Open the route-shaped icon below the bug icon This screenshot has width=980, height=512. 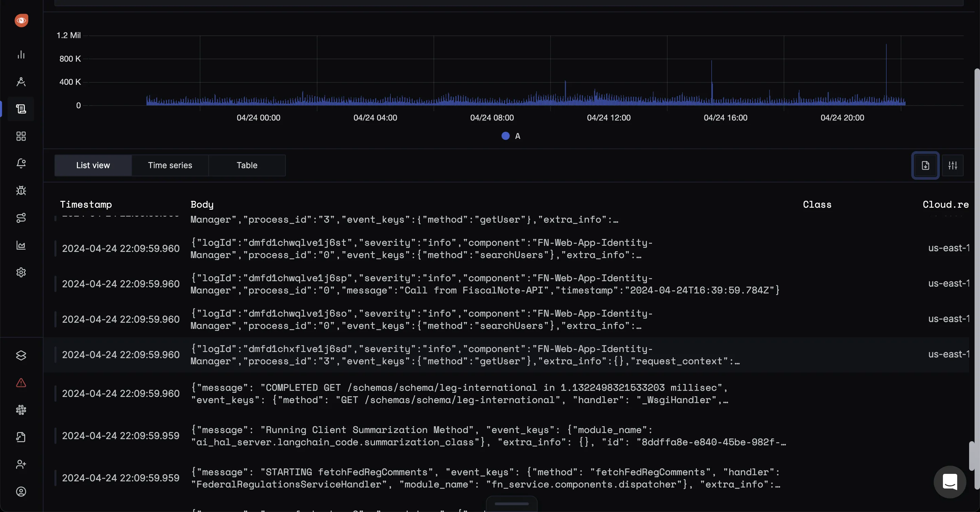click(21, 218)
